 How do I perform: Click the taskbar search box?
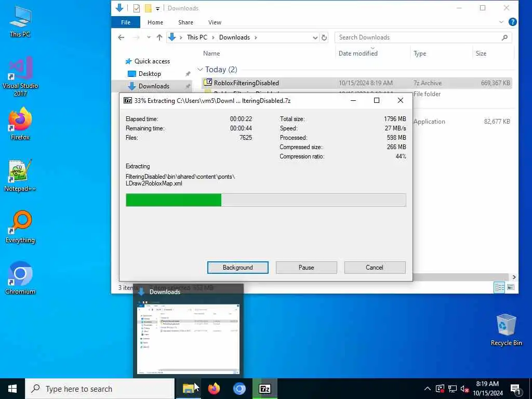100,389
